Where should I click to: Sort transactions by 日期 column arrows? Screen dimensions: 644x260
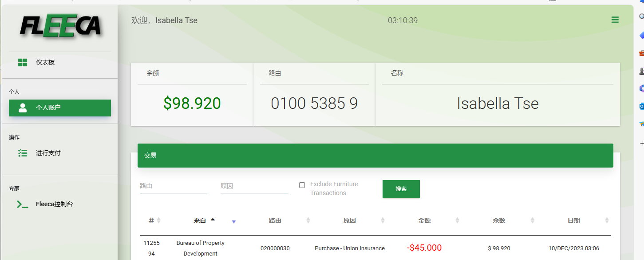[x=607, y=220]
